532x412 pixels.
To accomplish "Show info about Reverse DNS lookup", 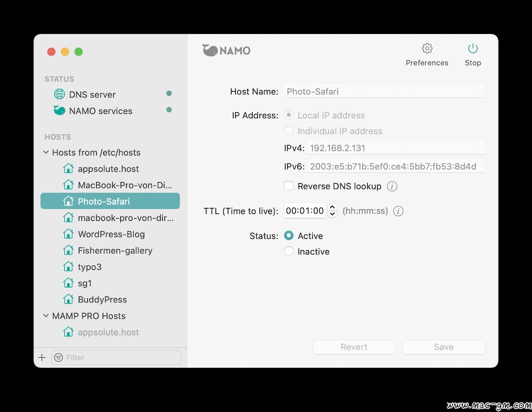I will click(x=392, y=186).
